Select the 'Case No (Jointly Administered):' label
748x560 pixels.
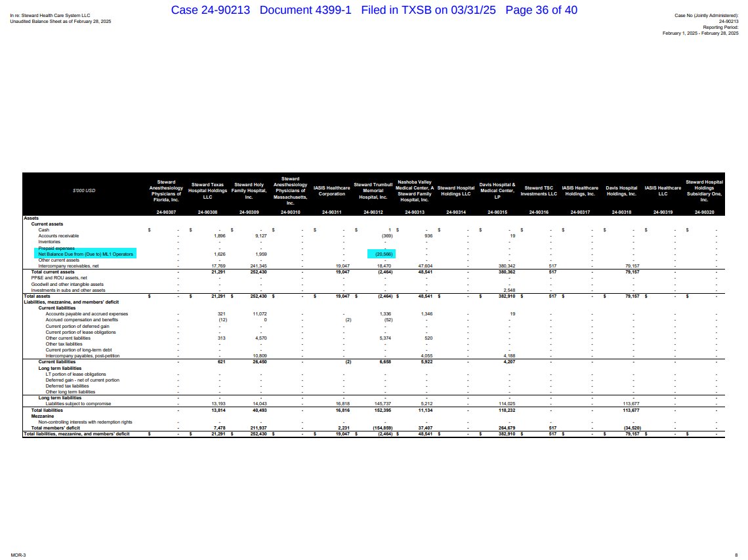point(707,16)
